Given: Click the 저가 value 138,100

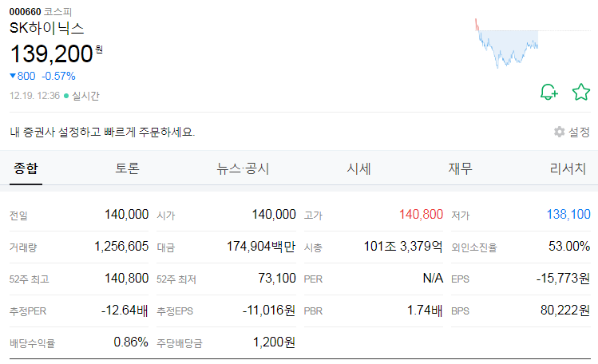Looking at the screenshot, I should [x=568, y=214].
